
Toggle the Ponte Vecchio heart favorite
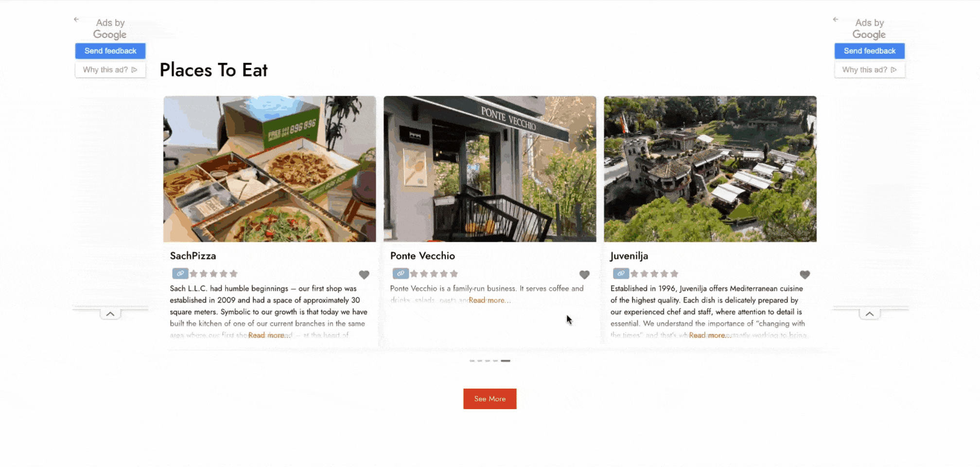(584, 275)
